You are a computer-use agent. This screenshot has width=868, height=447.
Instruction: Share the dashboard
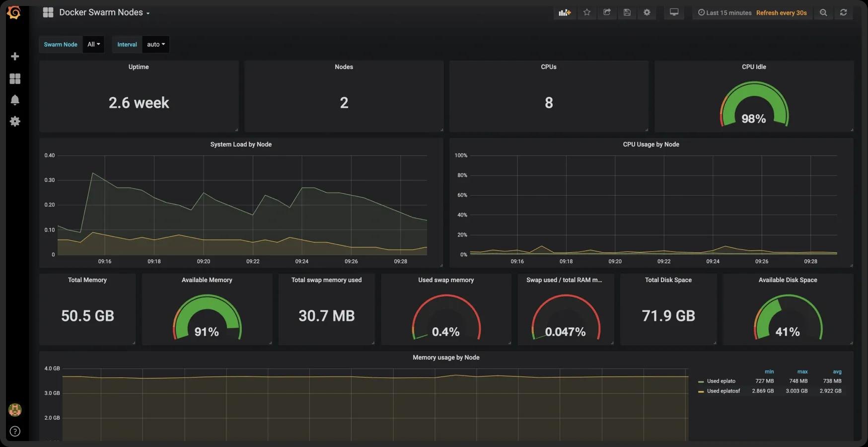[607, 13]
